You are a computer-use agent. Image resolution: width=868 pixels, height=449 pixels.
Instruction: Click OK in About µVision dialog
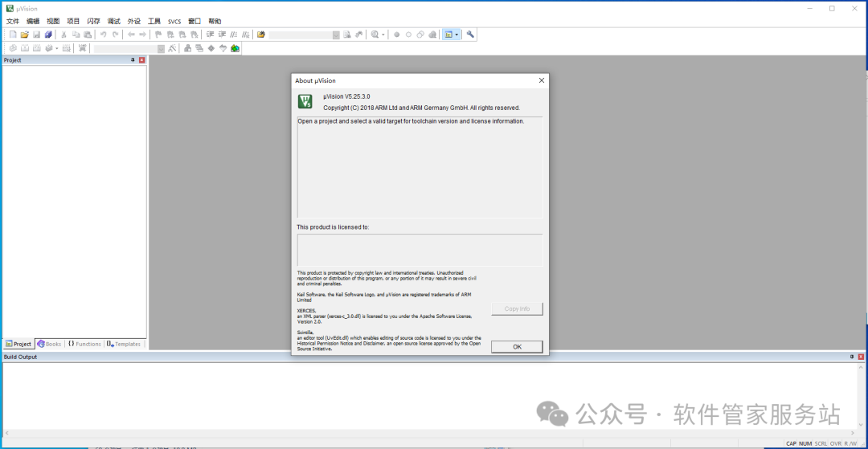[x=517, y=347]
